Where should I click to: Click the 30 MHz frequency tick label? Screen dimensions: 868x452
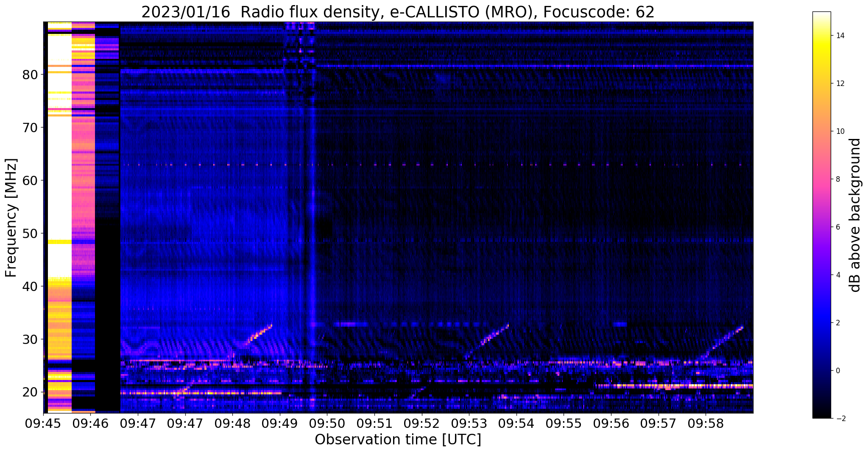pyautogui.click(x=31, y=339)
